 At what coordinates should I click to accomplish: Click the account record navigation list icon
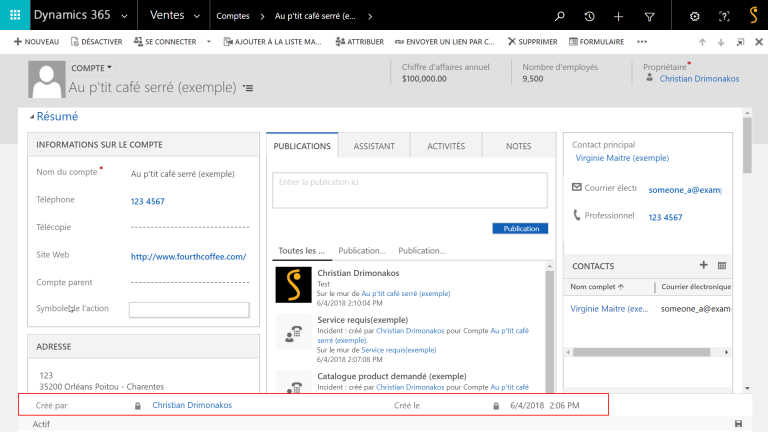(248, 88)
